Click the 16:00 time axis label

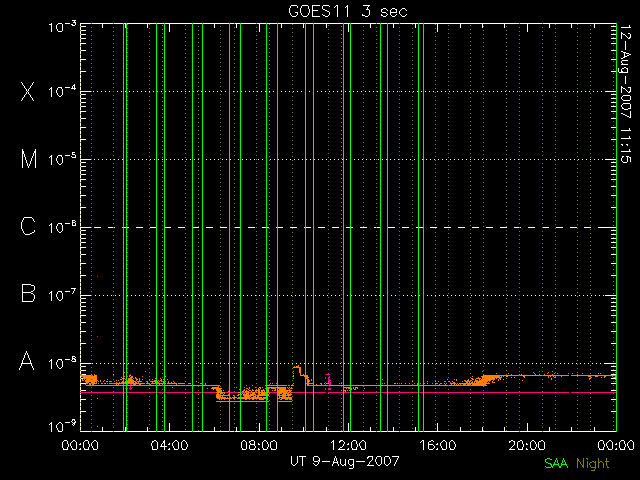click(x=438, y=445)
